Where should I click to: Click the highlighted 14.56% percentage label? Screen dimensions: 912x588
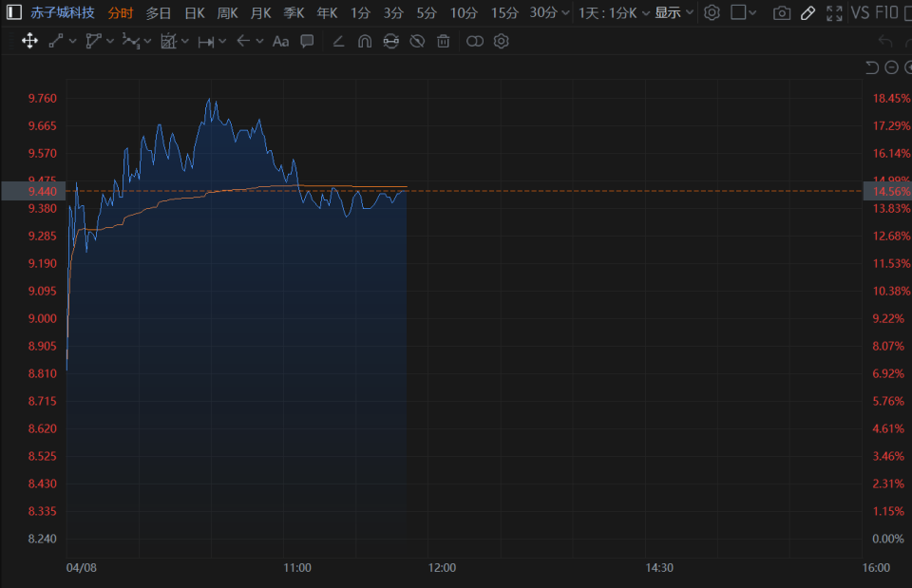coord(888,191)
